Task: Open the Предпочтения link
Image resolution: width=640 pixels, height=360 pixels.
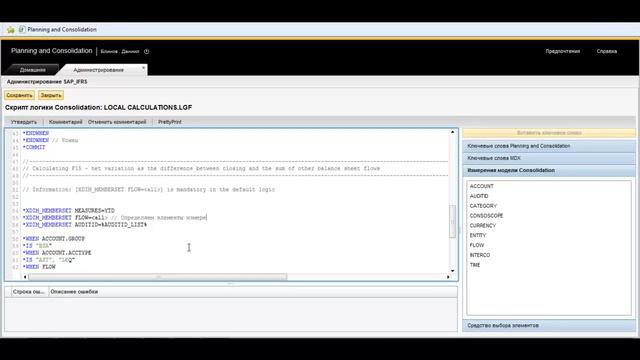Action: point(562,51)
